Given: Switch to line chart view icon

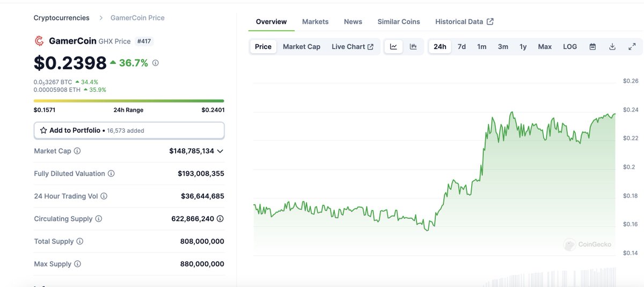Looking at the screenshot, I should pyautogui.click(x=393, y=47).
